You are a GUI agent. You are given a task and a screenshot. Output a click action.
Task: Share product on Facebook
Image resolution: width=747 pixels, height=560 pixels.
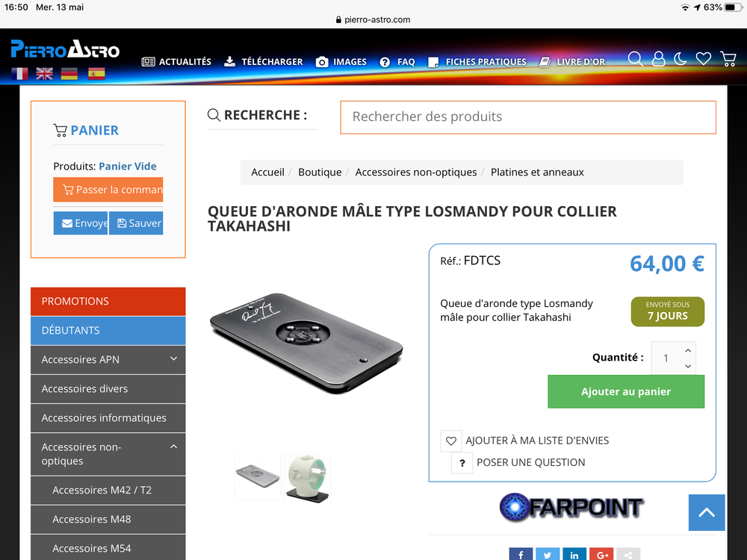point(521,554)
